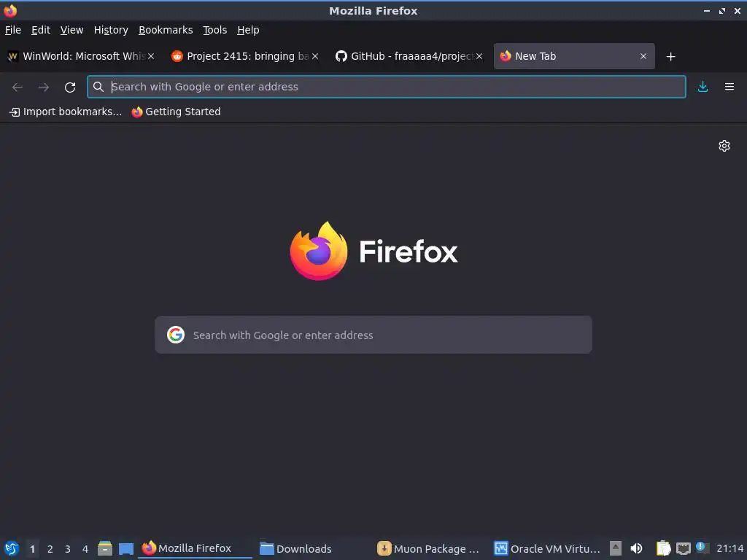Open the volume control tray icon

pos(636,548)
